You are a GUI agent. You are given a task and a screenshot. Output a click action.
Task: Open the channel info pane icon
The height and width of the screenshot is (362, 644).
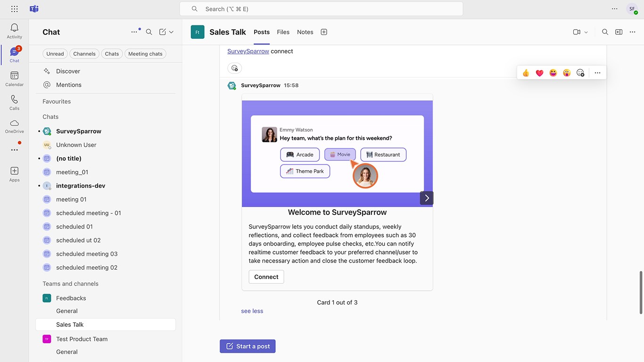click(x=619, y=32)
